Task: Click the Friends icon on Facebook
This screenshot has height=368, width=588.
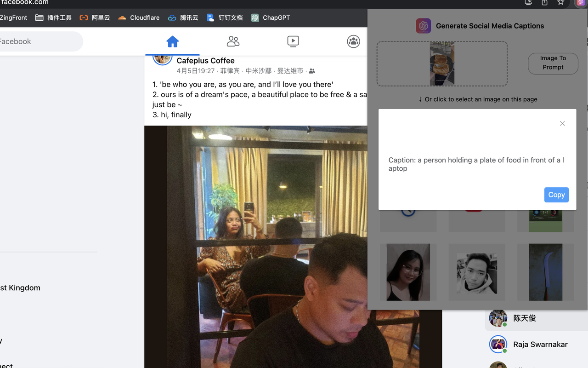Action: (233, 41)
